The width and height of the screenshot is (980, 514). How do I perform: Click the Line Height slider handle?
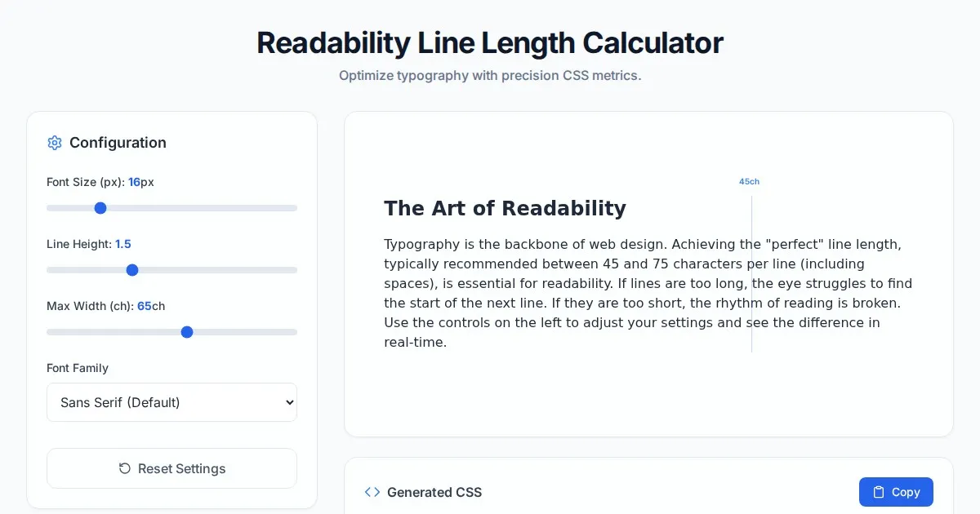pos(132,270)
